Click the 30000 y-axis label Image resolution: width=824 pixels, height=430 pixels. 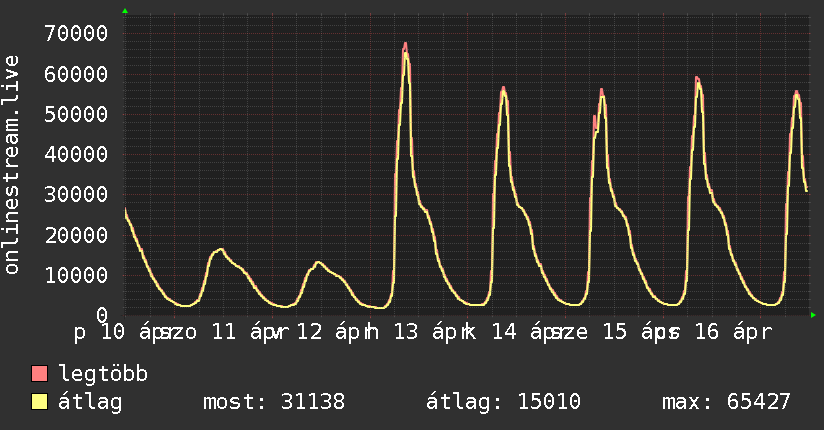pos(76,194)
